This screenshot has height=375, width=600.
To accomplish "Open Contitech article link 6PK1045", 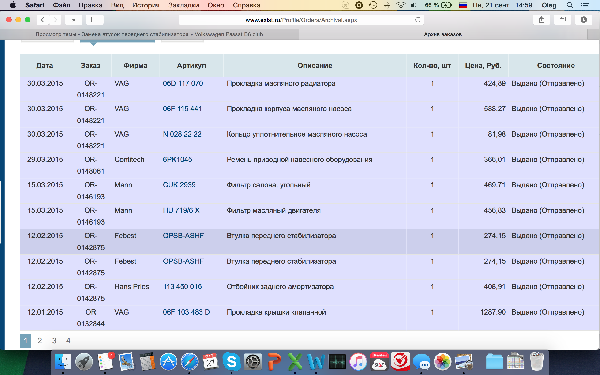I will tap(177, 159).
